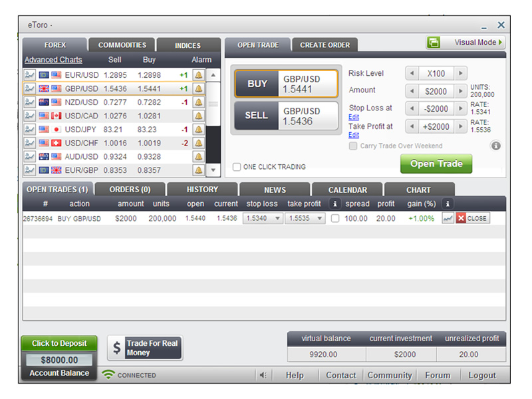Open chart icon for EUR/USD row
The image size is (532, 399).
pyautogui.click(x=30, y=75)
